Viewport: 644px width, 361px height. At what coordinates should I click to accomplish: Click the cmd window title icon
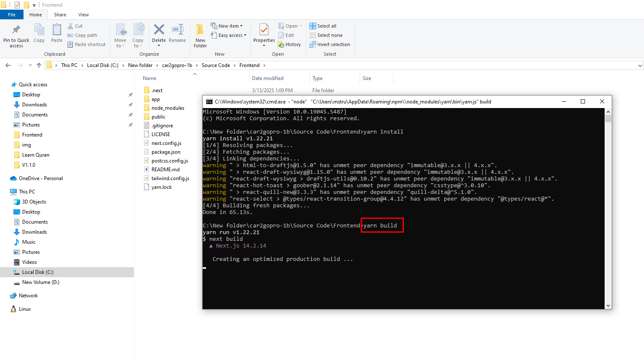point(209,102)
